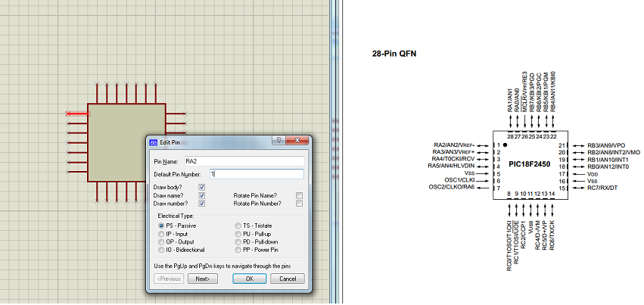Click the RC7/RX/DT pin label

coord(602,188)
